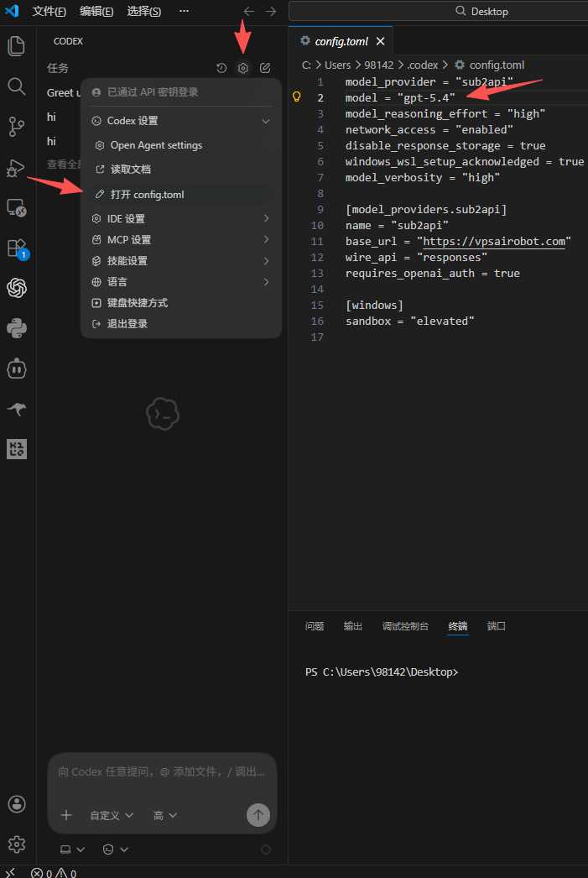Open the QR-style activity bar icon
The image size is (588, 878).
[17, 450]
